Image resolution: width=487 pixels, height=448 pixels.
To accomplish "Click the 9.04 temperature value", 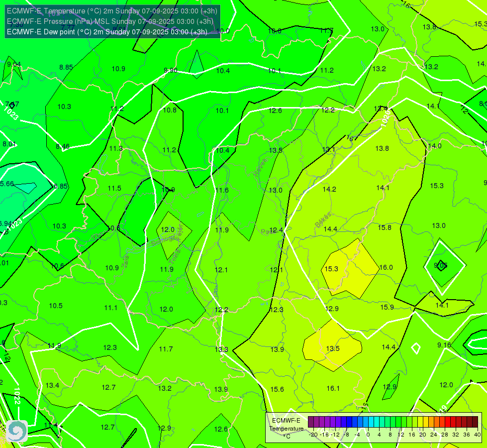I will point(14,64).
